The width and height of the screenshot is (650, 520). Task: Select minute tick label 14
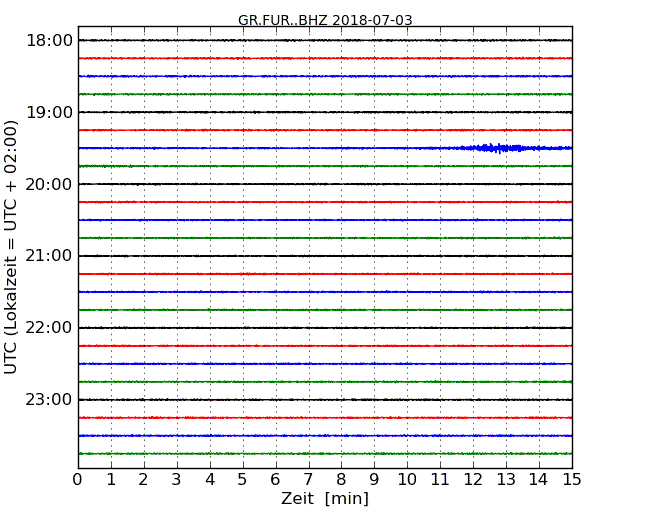[x=538, y=479]
